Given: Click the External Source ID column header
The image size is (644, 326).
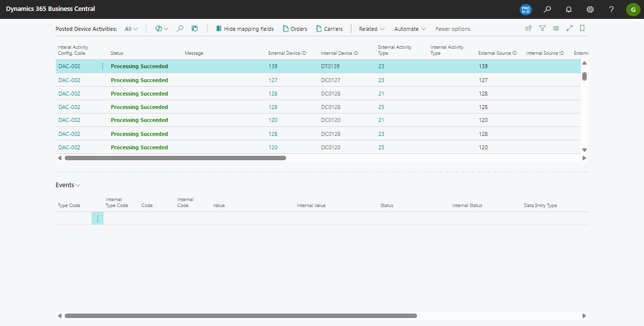Looking at the screenshot, I should (x=498, y=53).
